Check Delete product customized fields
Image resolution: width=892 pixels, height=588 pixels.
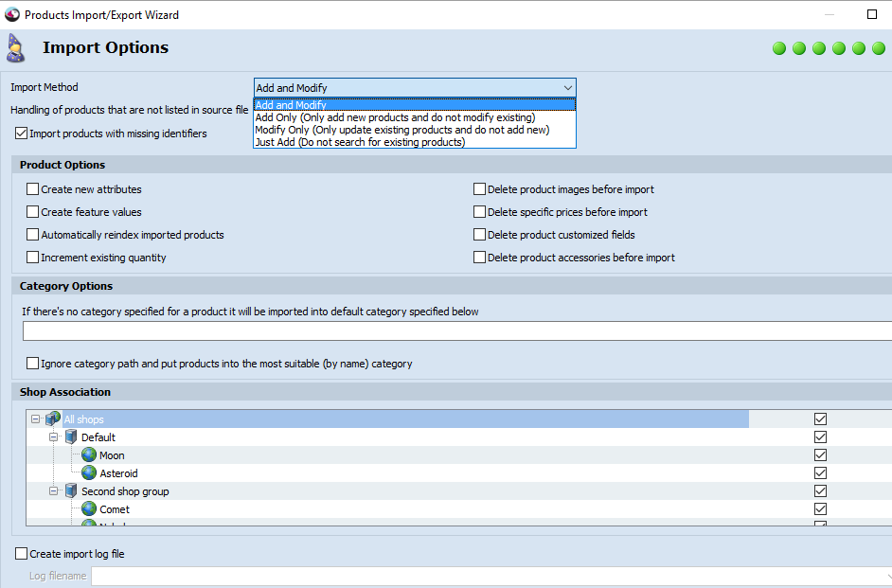(x=479, y=234)
